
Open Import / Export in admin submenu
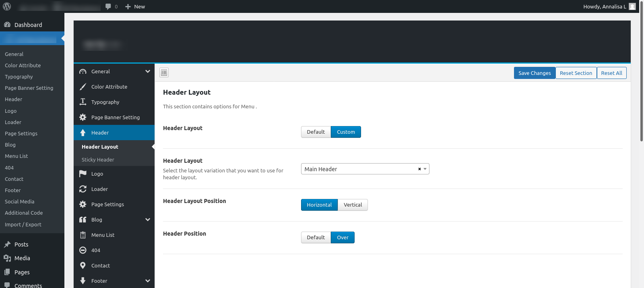tap(23, 224)
